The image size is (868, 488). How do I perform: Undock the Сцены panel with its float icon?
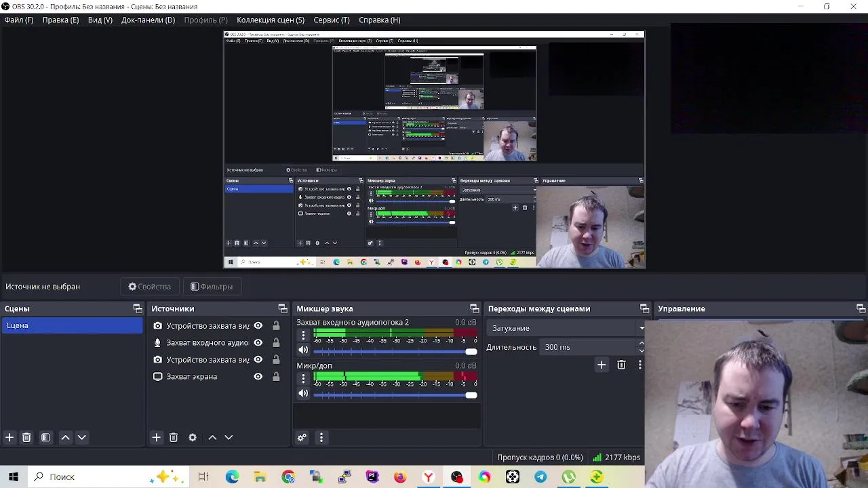point(138,308)
